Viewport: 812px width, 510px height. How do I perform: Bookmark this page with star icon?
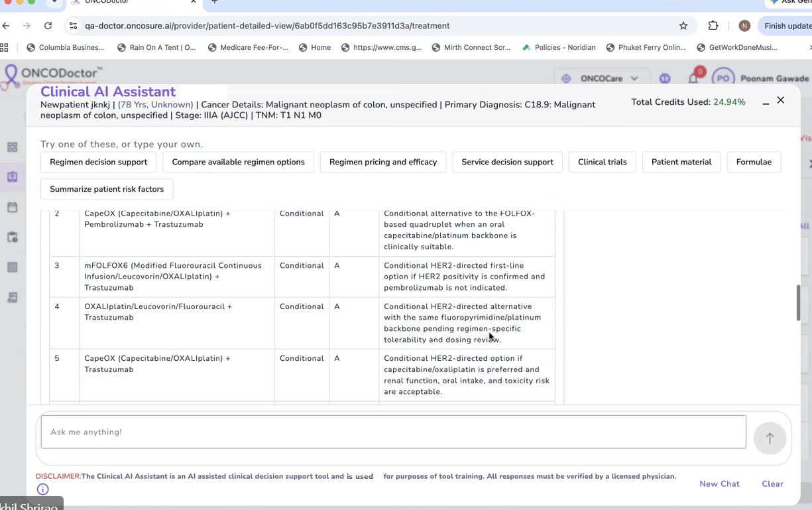pyautogui.click(x=683, y=26)
